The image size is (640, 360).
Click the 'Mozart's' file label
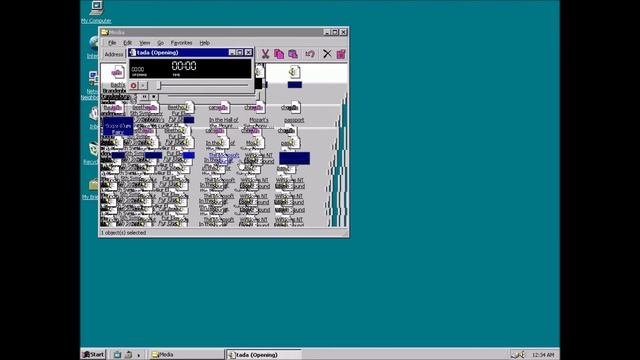pos(259,120)
